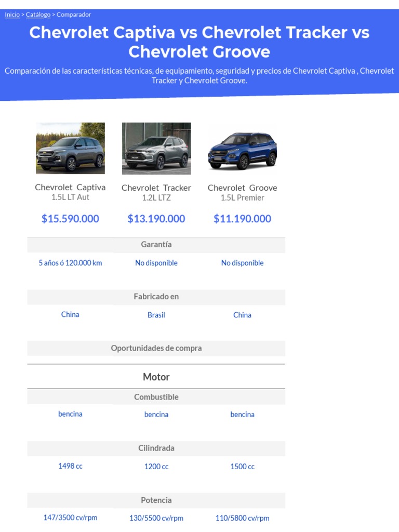Open the Inicio breadcrumb link
The image size is (399, 532).
[12, 15]
